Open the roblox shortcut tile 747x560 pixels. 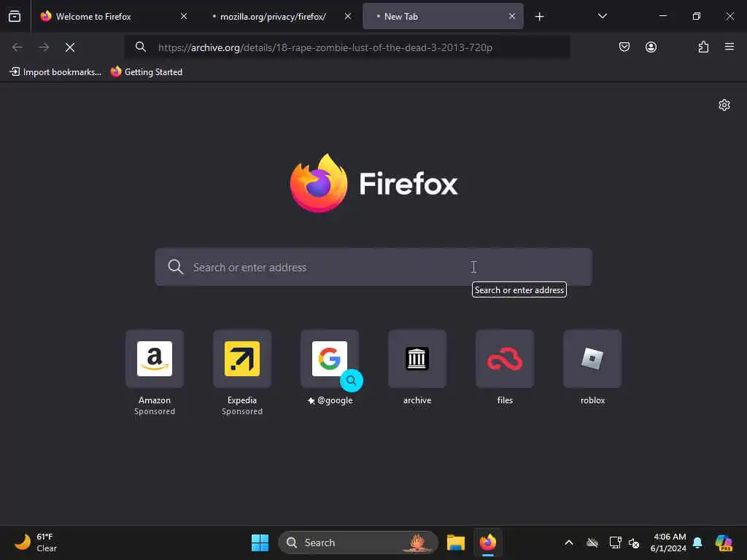click(592, 368)
